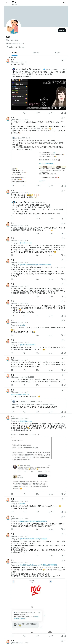This screenshot has width=72, height=644.
Task: Open more options on May 11, 2021 post
Action: click(x=65, y=375)
